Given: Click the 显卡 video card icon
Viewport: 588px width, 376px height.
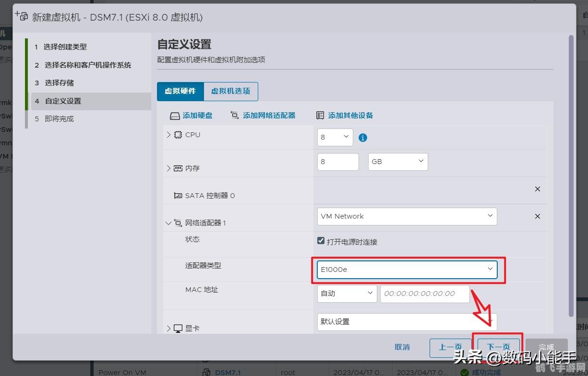Looking at the screenshot, I should point(177,328).
